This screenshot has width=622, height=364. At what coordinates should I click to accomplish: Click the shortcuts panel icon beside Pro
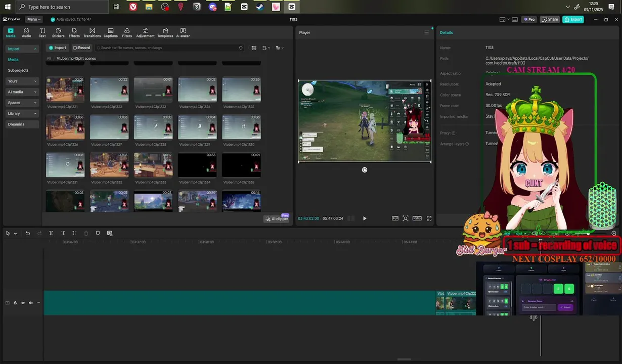tap(515, 20)
